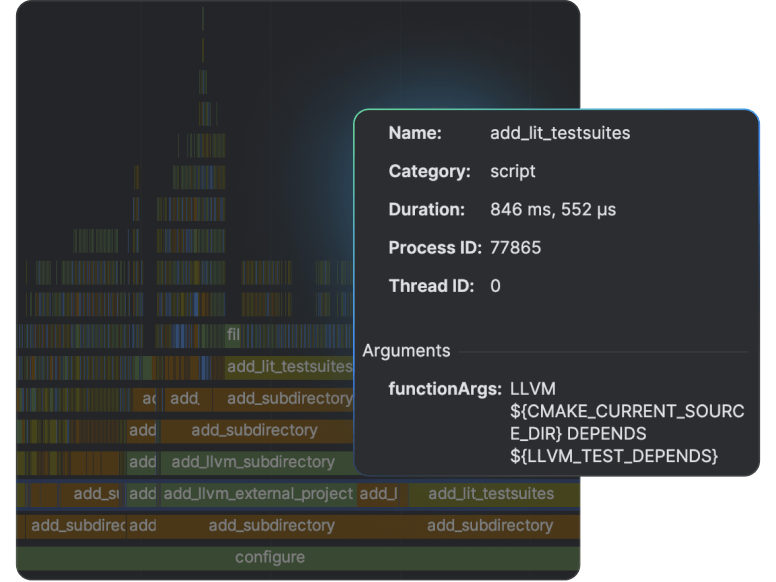
Task: Select the functionArgs value text
Action: pos(626,422)
